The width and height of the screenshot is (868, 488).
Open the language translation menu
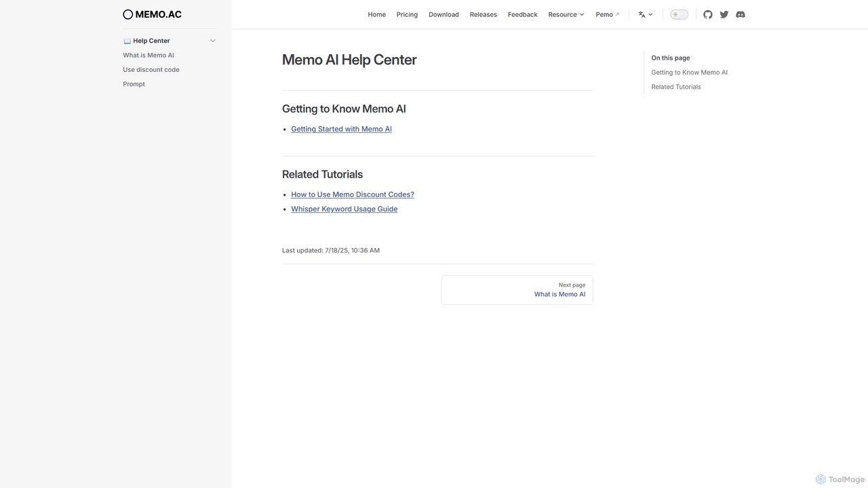click(x=646, y=14)
